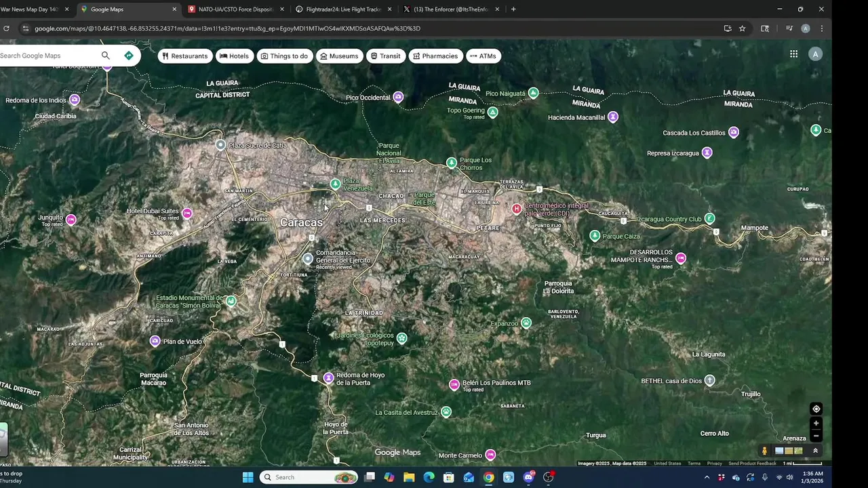
Task: Select the Represa Izcaragua pin
Action: 707,152
